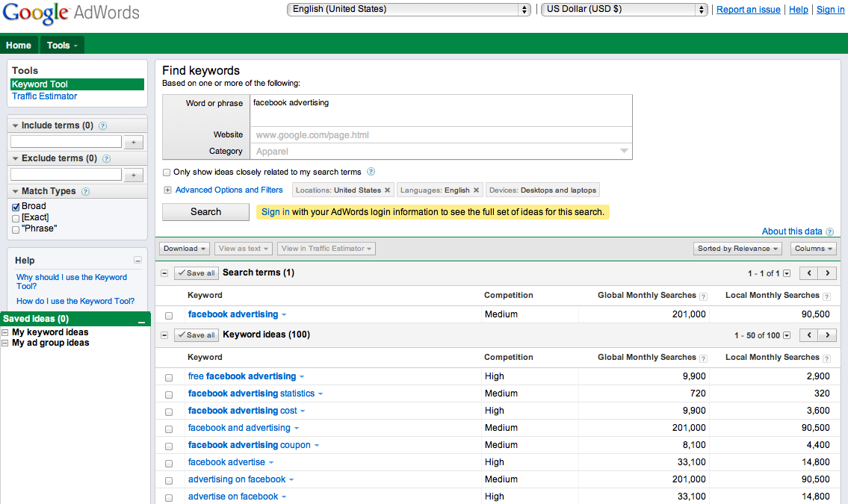The height and width of the screenshot is (504, 848).
Task: Open the advertising on facebook keyword link
Action: (237, 479)
